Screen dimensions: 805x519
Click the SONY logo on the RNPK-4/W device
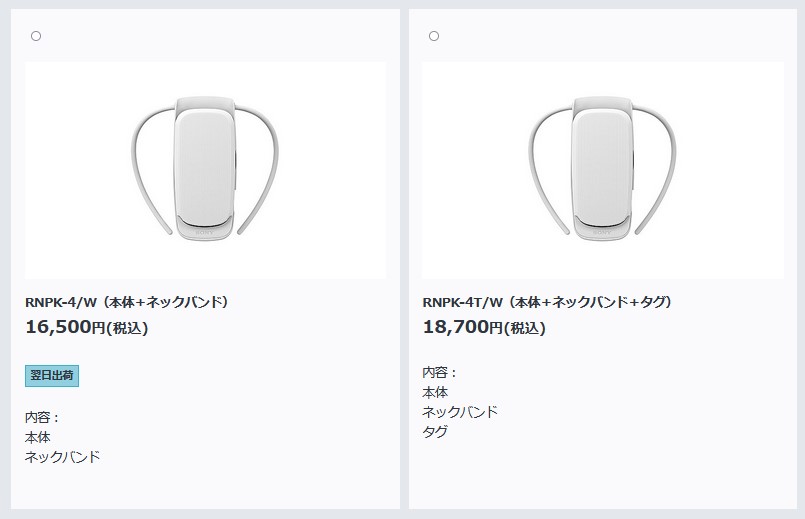pyautogui.click(x=204, y=233)
